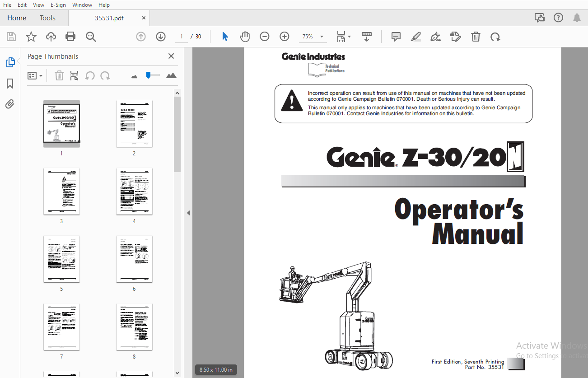
Task: Click the thumbnails panel scrollbar down arrow
Action: point(177,373)
